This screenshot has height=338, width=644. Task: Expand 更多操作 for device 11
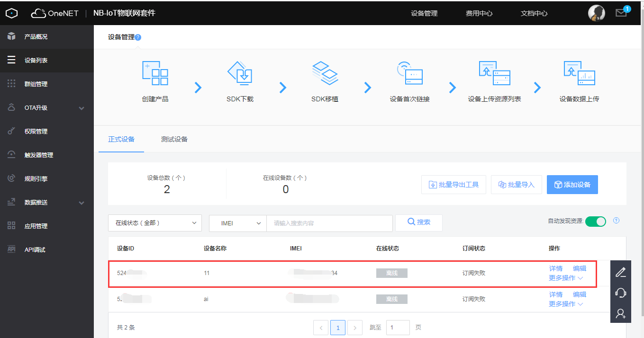566,278
